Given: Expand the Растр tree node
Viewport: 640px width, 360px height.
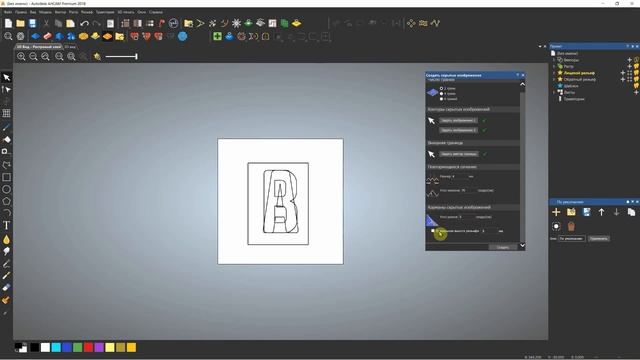Looking at the screenshot, I should [554, 66].
